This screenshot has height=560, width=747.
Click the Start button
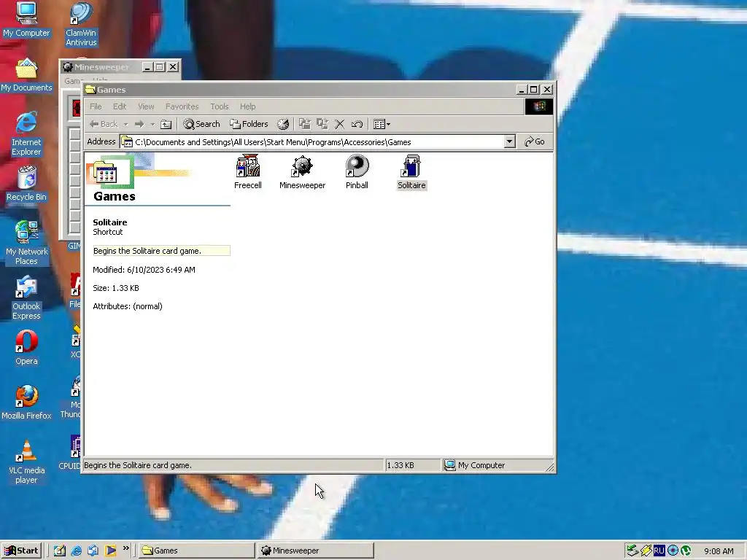(21, 551)
